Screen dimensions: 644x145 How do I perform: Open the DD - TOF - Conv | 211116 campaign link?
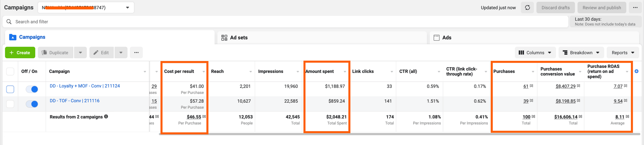coord(74,101)
